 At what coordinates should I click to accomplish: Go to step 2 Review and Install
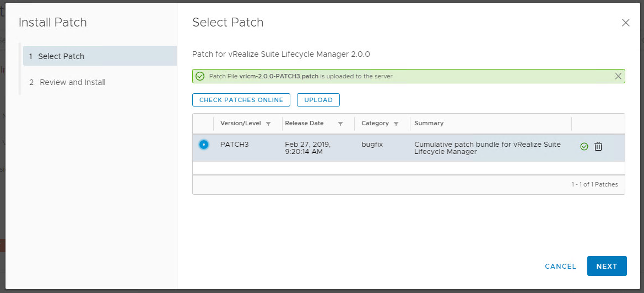point(72,82)
